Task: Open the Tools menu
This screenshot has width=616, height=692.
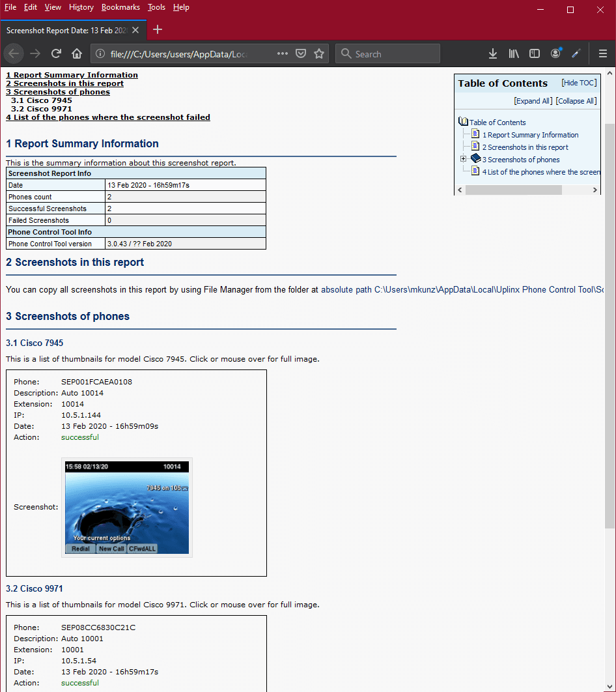Action: [156, 8]
